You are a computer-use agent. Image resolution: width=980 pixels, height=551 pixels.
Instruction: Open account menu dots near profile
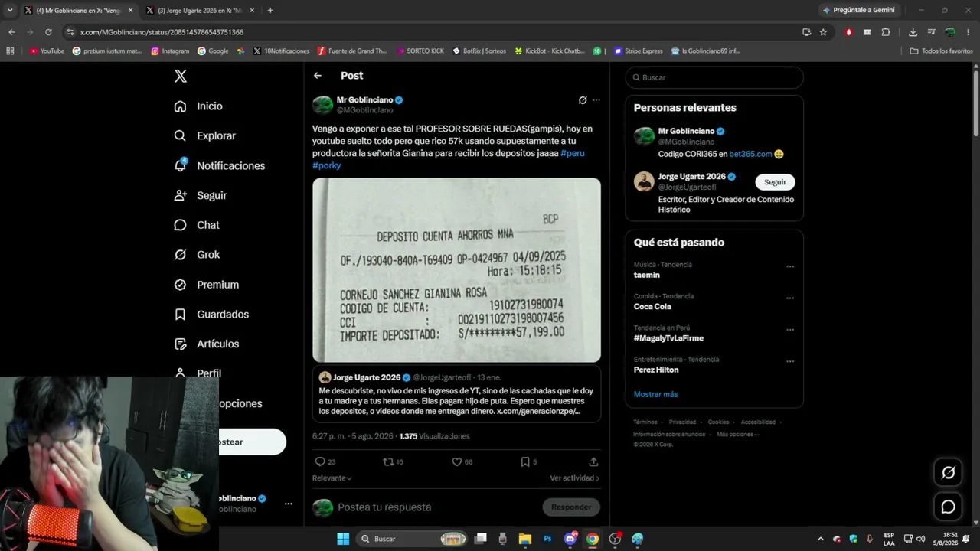pos(289,504)
